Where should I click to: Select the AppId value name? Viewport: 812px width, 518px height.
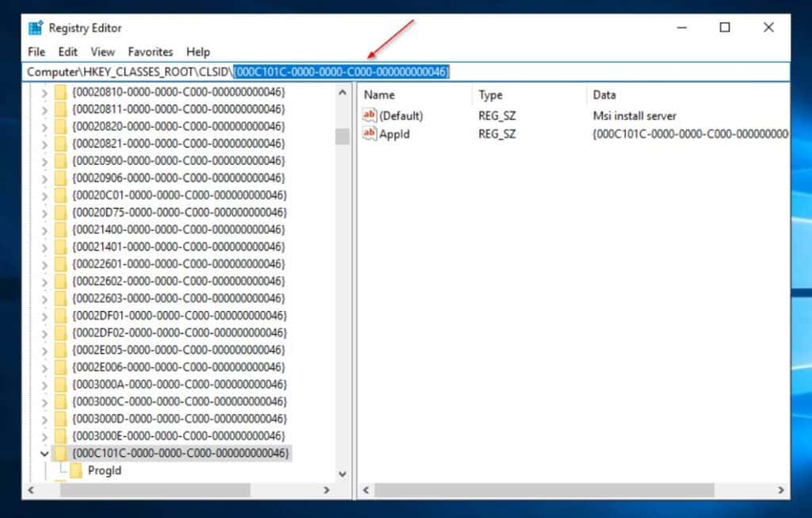(394, 133)
